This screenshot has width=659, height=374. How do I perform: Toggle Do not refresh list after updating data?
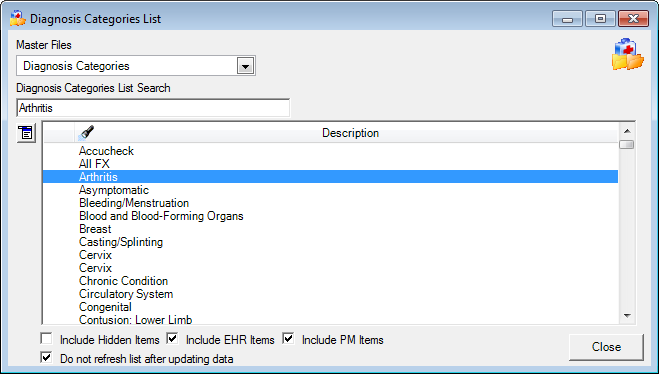click(x=46, y=358)
